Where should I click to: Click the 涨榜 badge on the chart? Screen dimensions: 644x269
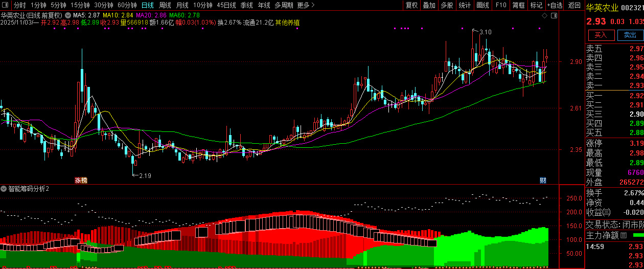coord(81,180)
